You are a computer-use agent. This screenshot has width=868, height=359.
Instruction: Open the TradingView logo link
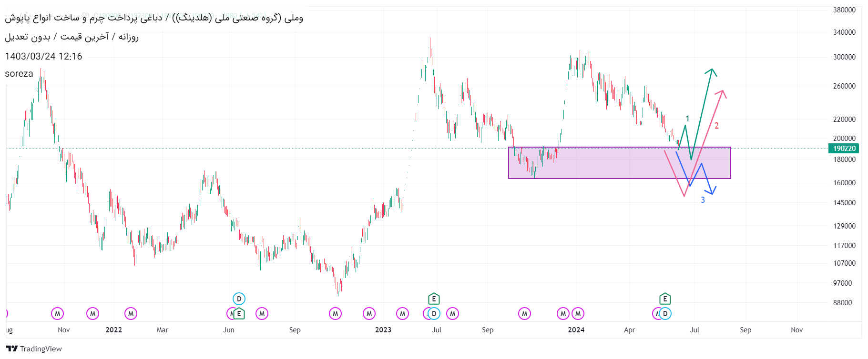point(34,349)
